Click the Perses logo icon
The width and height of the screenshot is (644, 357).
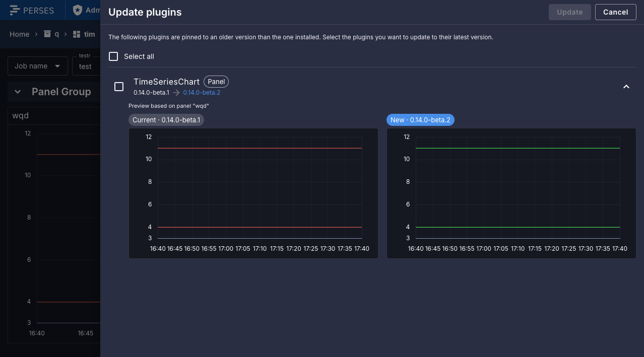point(15,10)
